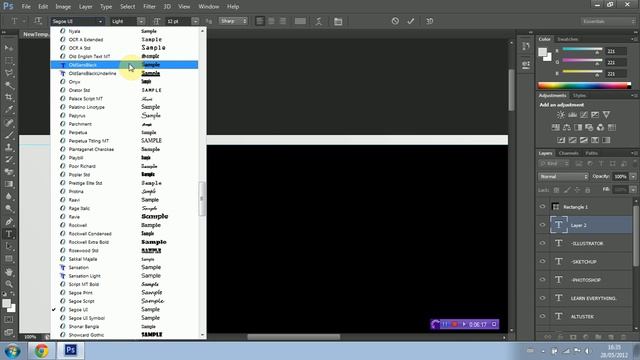Select the Crop tool
Viewport: 640px width, 360px height.
(x=9, y=98)
